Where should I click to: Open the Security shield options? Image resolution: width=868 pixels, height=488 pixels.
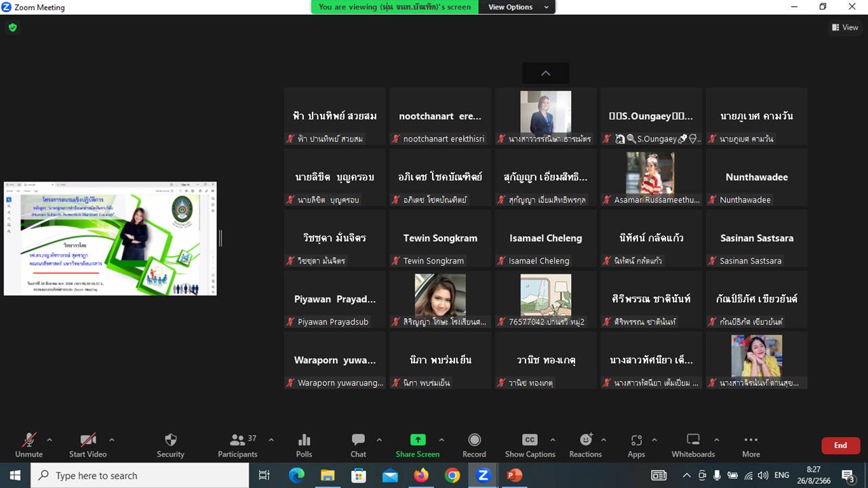pos(170,445)
